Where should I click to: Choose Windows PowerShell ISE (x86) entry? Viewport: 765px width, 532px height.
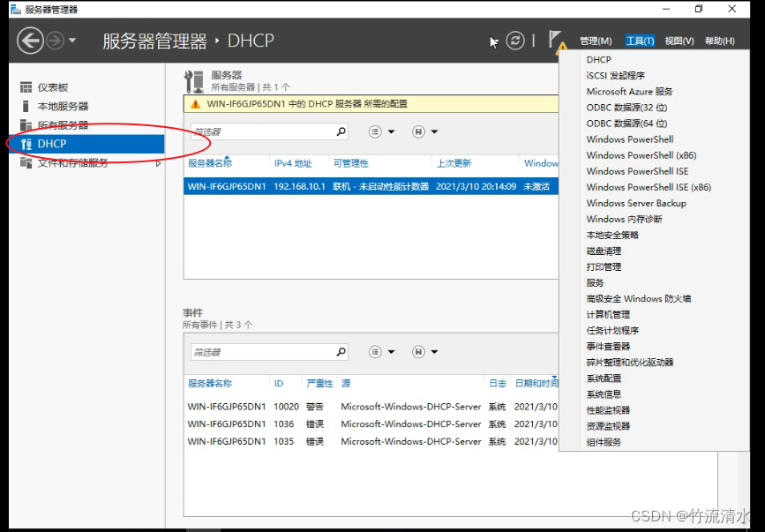click(x=649, y=187)
